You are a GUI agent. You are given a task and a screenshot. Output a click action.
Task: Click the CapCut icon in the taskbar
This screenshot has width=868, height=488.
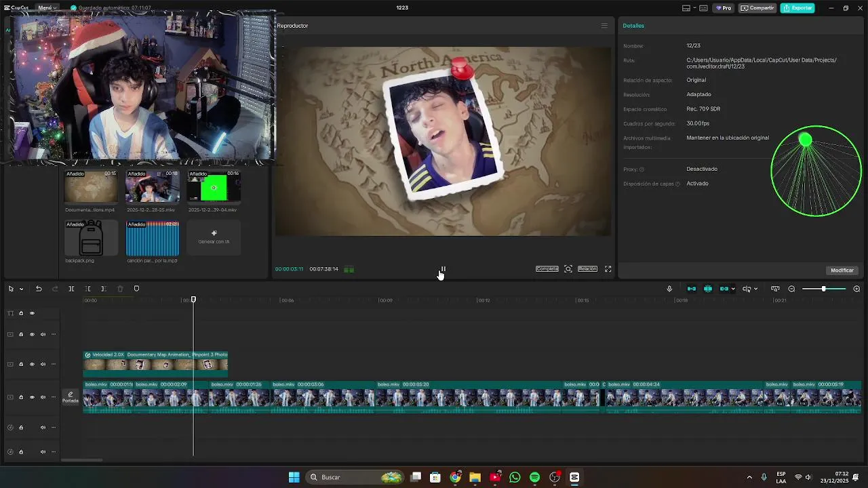tap(574, 477)
